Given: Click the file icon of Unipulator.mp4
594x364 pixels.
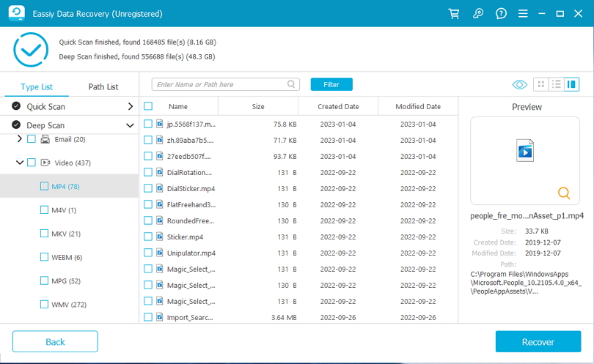Looking at the screenshot, I should [x=160, y=253].
